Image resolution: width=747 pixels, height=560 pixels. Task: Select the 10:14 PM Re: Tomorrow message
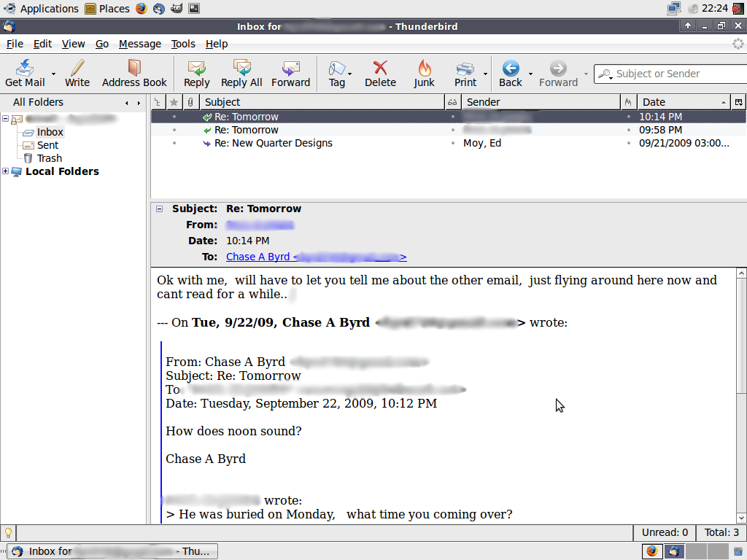pyautogui.click(x=449, y=117)
